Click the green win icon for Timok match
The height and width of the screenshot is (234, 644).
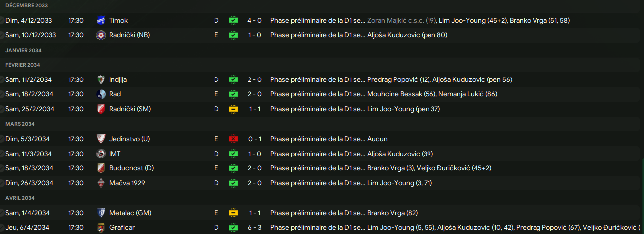[x=233, y=21]
